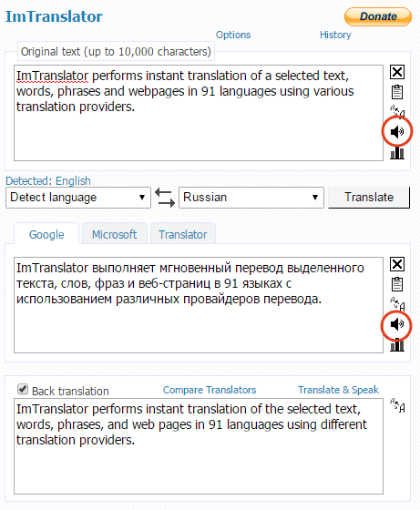Listen to the original English text
The height and width of the screenshot is (510, 420).
[x=397, y=132]
